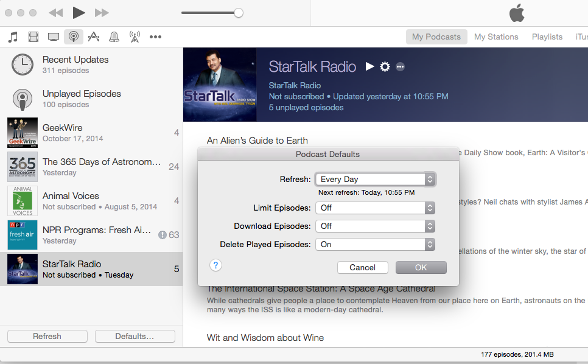Open the Tones bell icon
The width and height of the screenshot is (588, 364).
pyautogui.click(x=114, y=37)
